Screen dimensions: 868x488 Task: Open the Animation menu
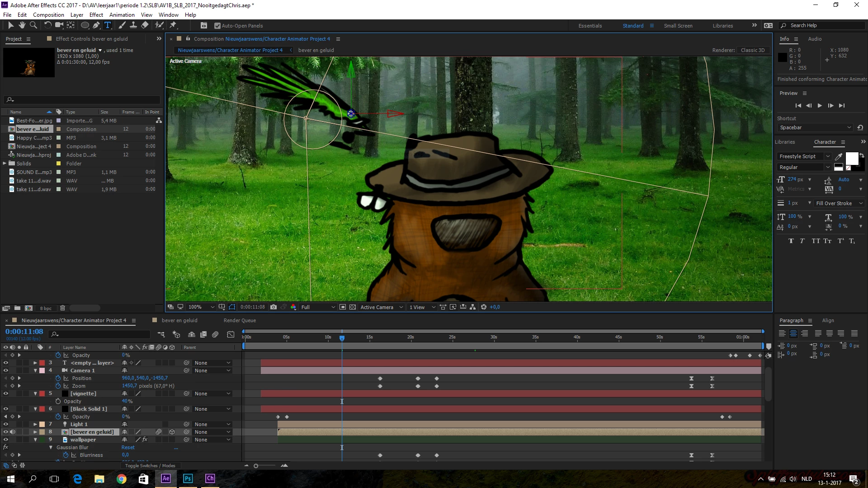point(122,15)
